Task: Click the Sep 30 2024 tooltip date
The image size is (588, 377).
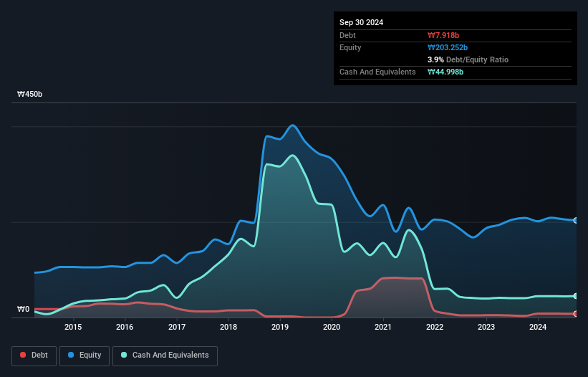Action: point(362,22)
